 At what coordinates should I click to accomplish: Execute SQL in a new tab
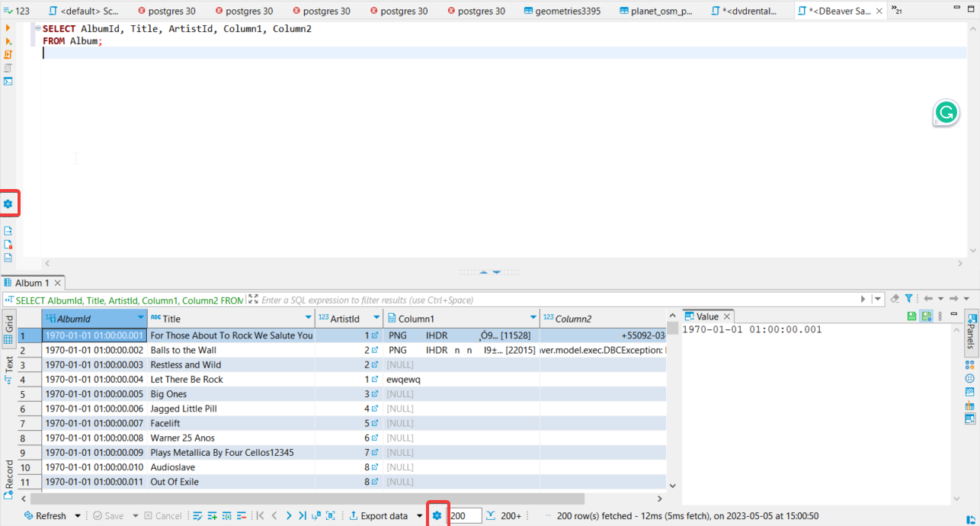[8, 41]
